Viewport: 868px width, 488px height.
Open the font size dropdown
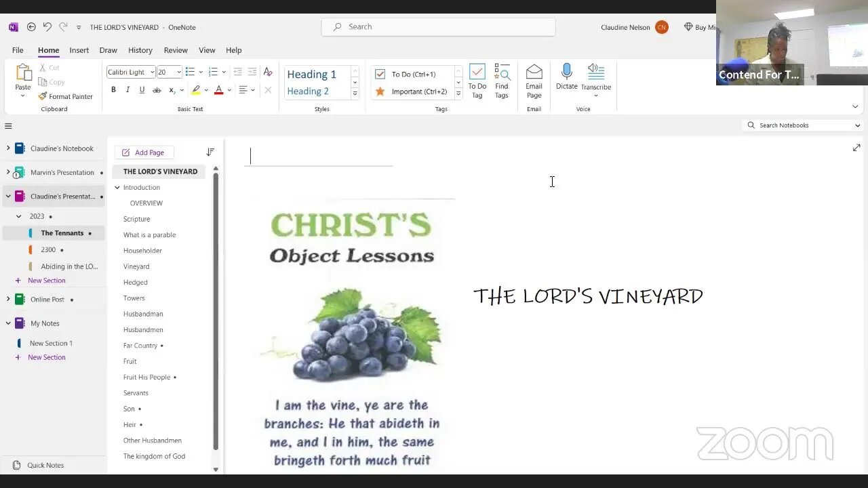tap(178, 72)
